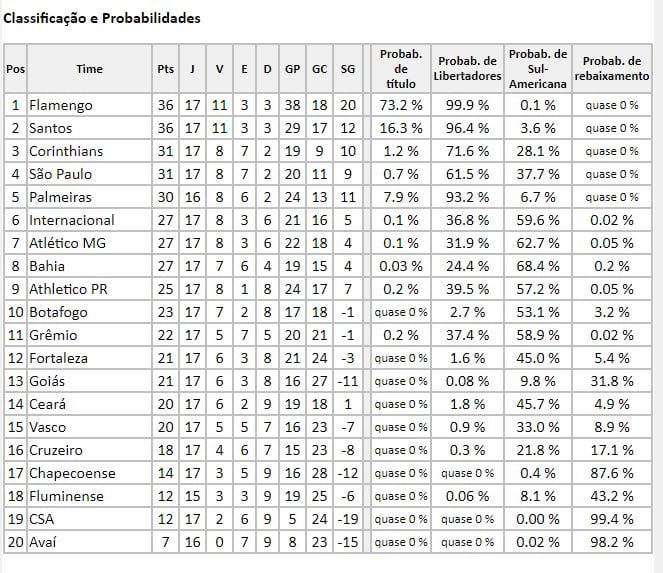Viewport: 663px width, 573px height.
Task: Sort by the SG column header
Action: (347, 69)
